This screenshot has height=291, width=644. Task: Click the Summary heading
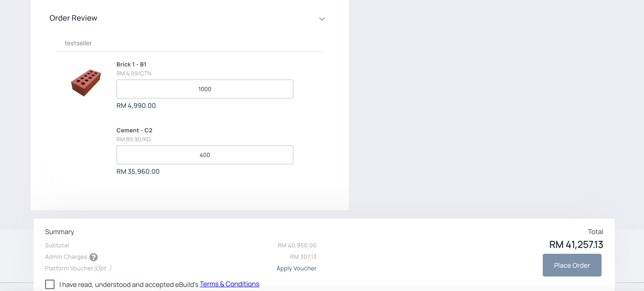pyautogui.click(x=60, y=232)
